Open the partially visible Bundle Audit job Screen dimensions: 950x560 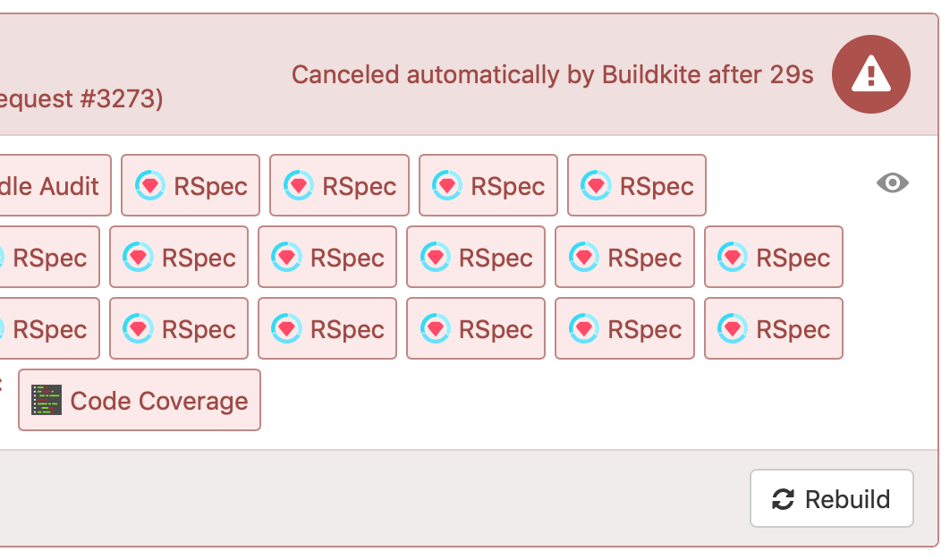(x=54, y=186)
